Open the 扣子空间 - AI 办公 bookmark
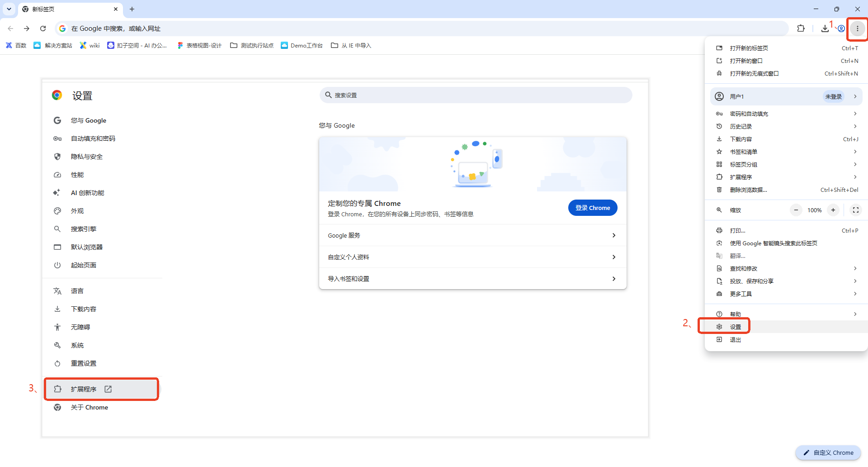This screenshot has height=467, width=868. pos(137,45)
